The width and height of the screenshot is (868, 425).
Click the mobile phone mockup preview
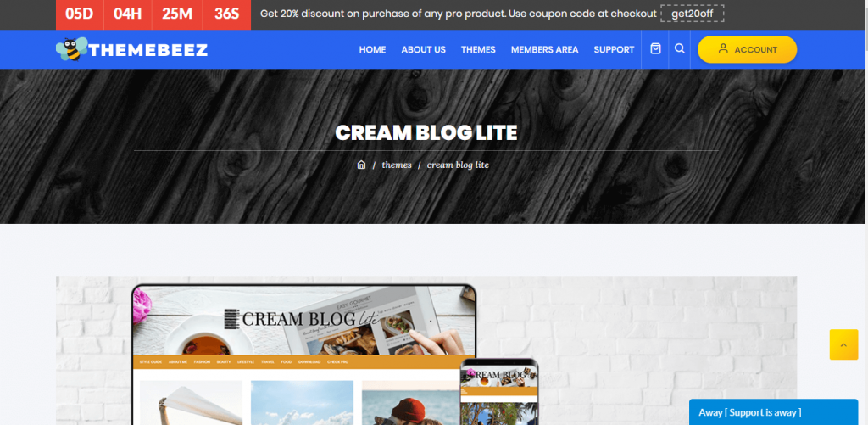(499, 392)
